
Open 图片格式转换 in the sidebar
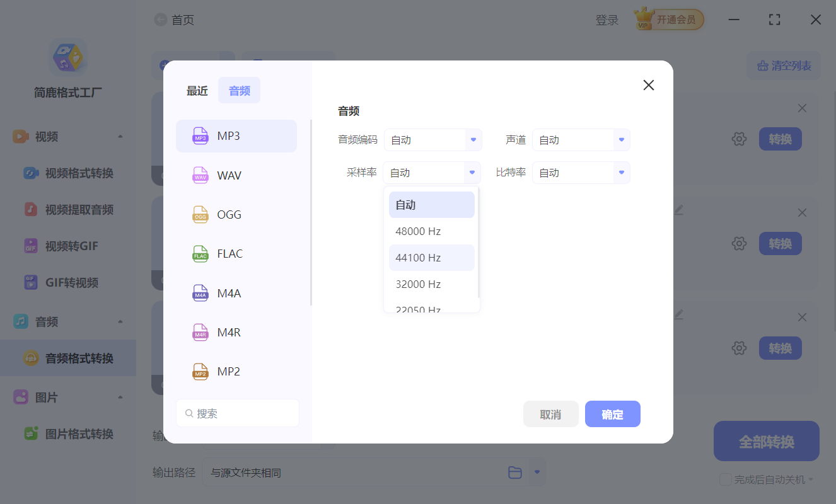click(68, 433)
